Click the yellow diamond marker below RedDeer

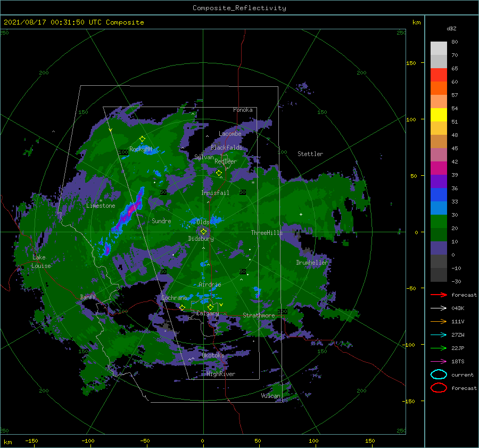point(219,173)
